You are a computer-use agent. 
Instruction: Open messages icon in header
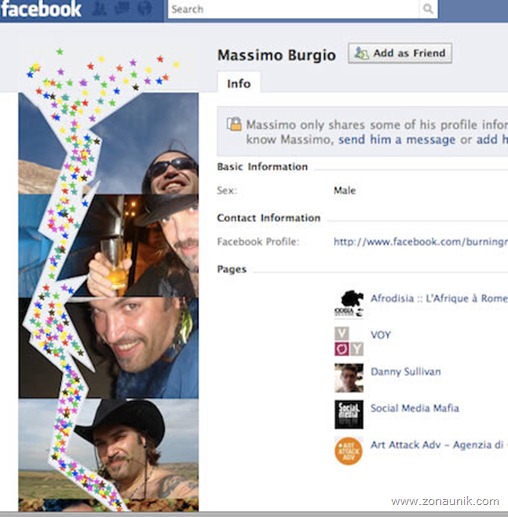(122, 8)
